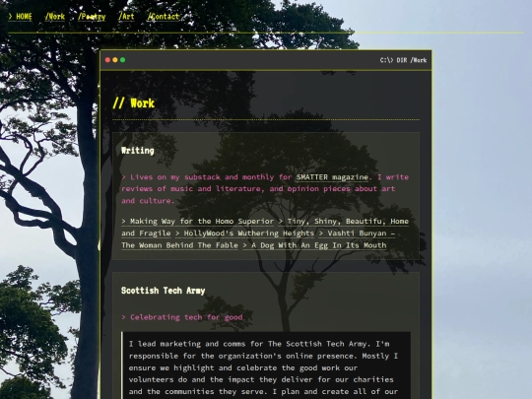Open the /Art navigation item
The image size is (532, 399).
pyautogui.click(x=126, y=17)
